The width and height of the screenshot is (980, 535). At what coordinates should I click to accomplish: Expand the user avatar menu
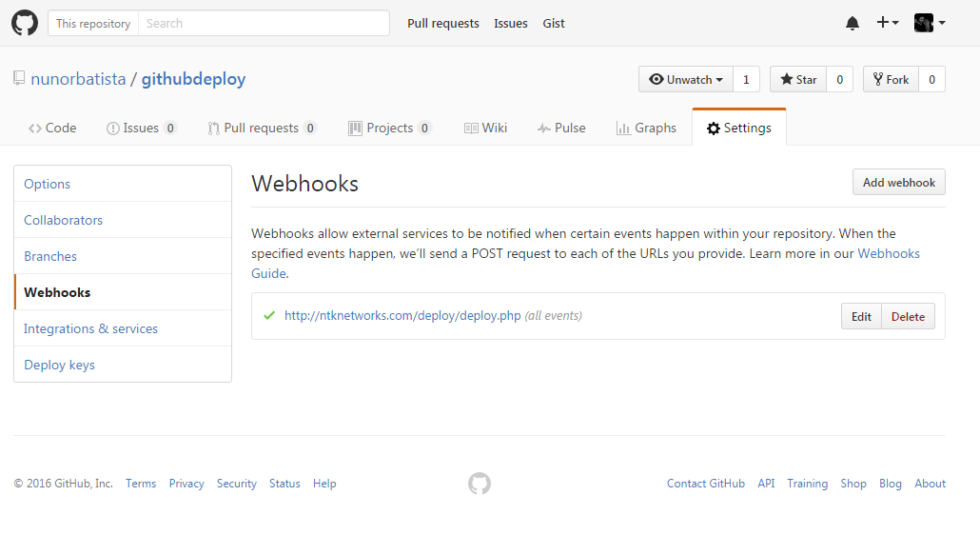(x=930, y=23)
